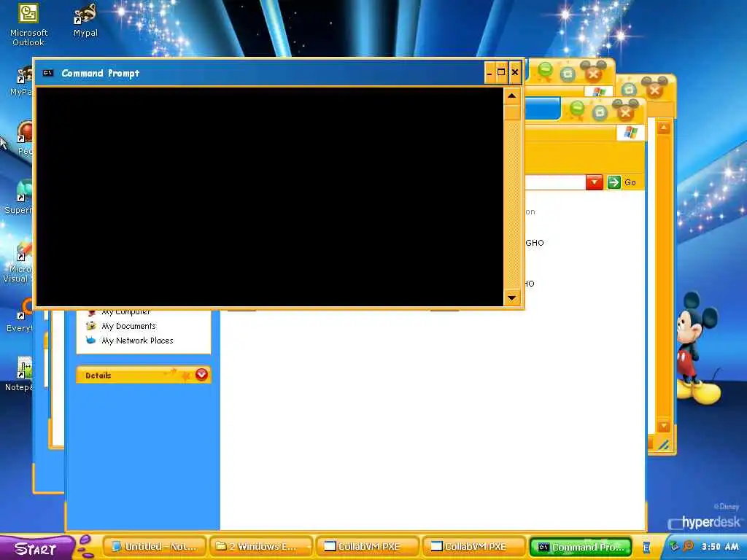747x560 pixels.
Task: Click the Command Prompt scroll down arrow
Action: coord(511,298)
